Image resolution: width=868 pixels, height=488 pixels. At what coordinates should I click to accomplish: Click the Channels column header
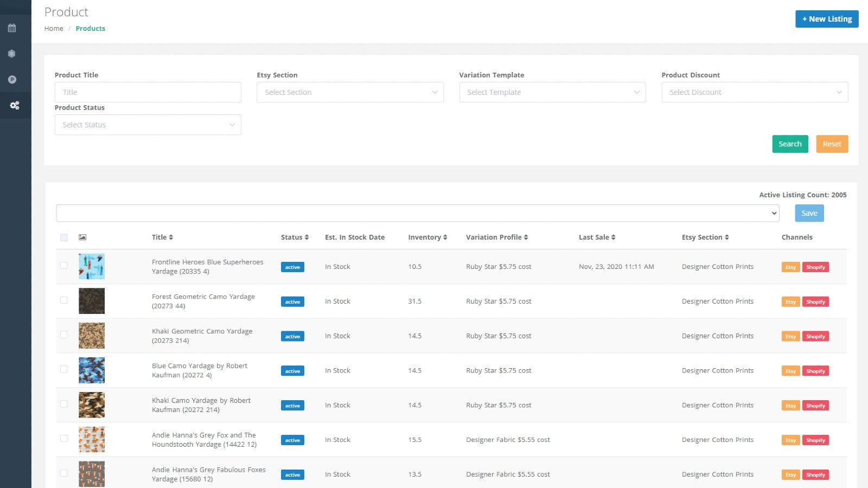797,237
